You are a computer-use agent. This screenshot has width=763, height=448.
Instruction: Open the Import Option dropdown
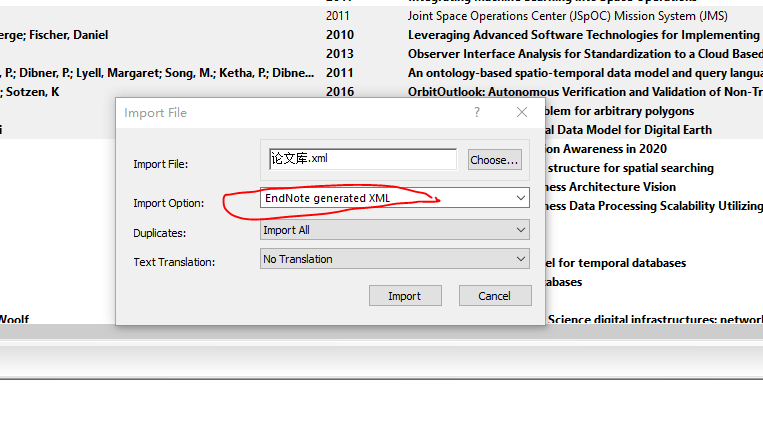coord(395,198)
